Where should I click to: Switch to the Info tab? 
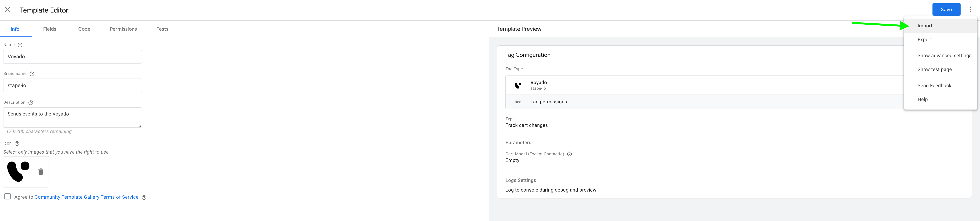pos(15,29)
